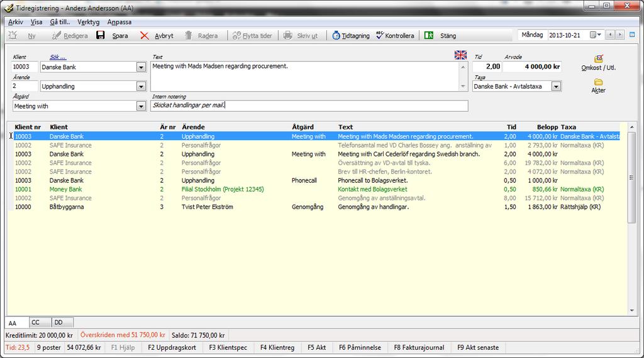
Task: Open the Anpassa menu
Action: pos(119,22)
